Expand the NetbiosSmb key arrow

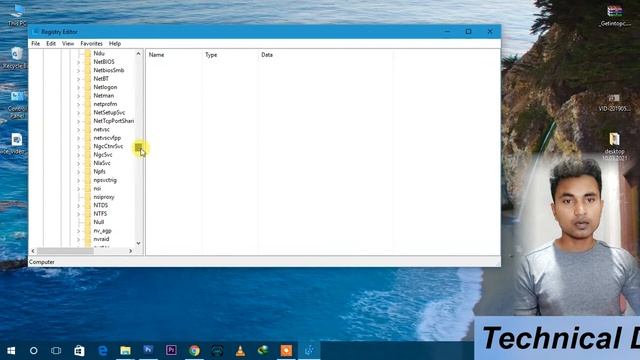pos(78,71)
